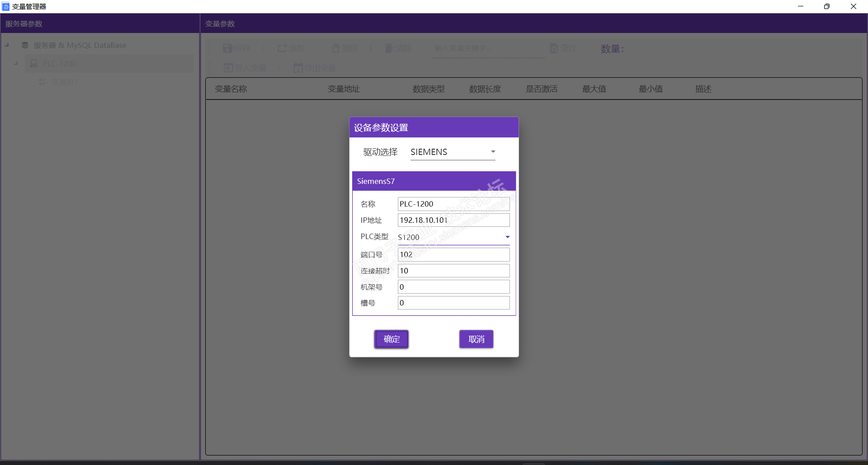Screen dimensions: 868x465
Task: Click the 连接超时 field showing 10
Action: [x=453, y=271]
